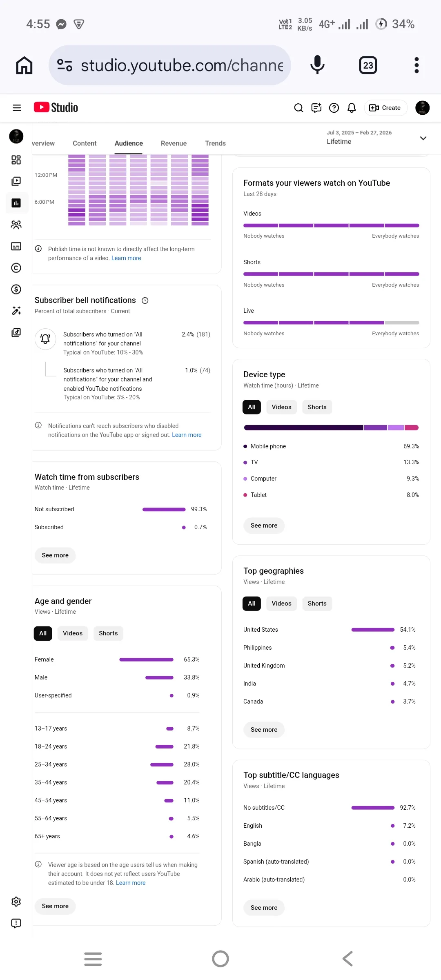The image size is (441, 980).
Task: Click the help question mark icon
Action: [x=334, y=108]
